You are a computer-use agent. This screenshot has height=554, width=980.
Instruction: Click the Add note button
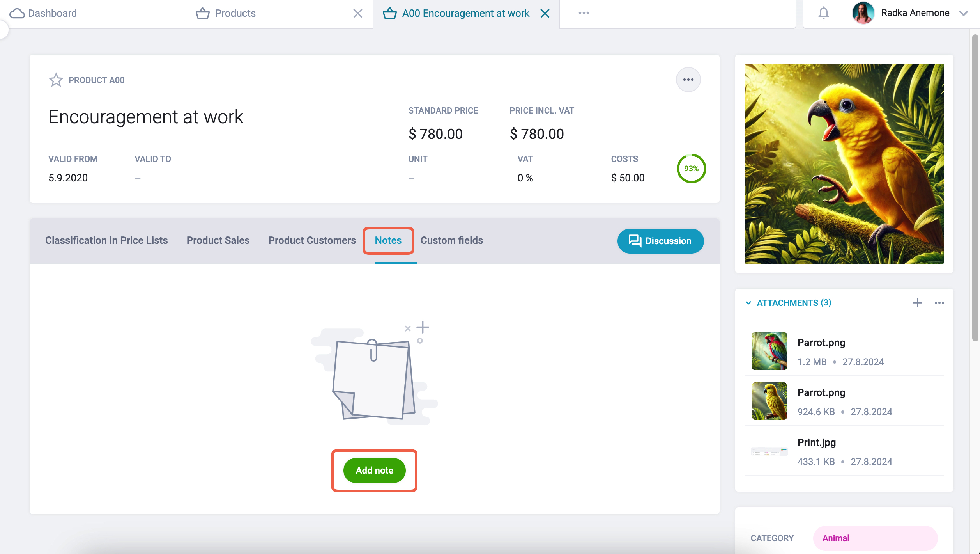point(374,471)
